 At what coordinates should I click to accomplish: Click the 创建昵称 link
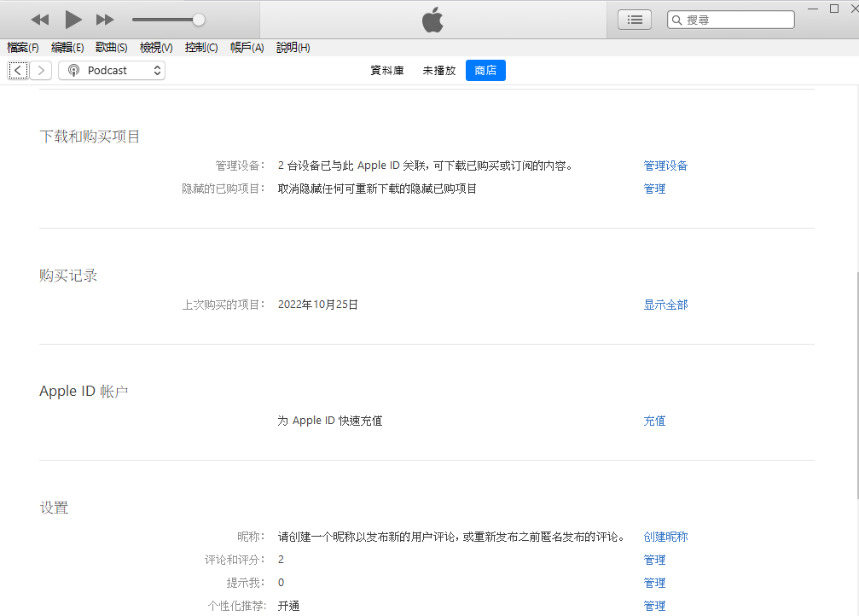tap(665, 537)
